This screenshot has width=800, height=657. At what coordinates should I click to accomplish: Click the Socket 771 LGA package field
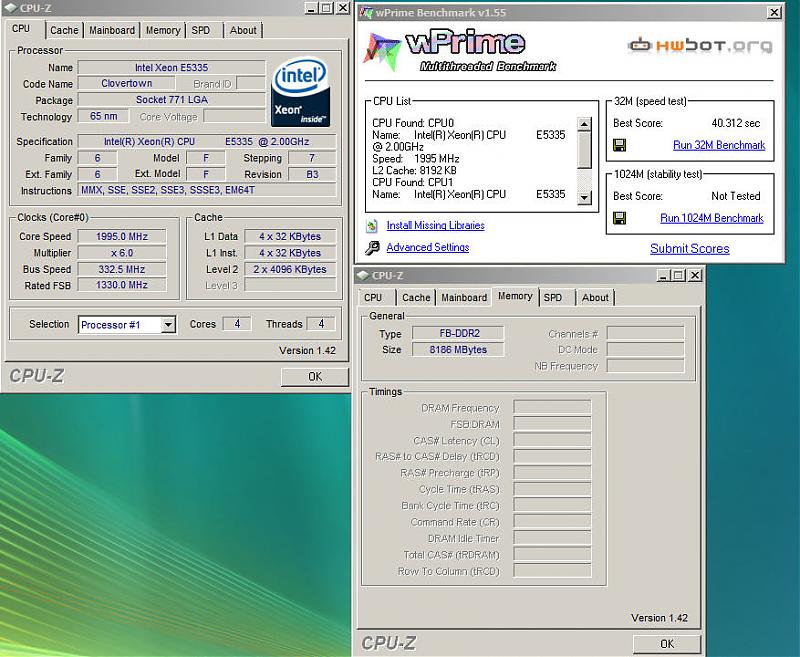point(171,99)
